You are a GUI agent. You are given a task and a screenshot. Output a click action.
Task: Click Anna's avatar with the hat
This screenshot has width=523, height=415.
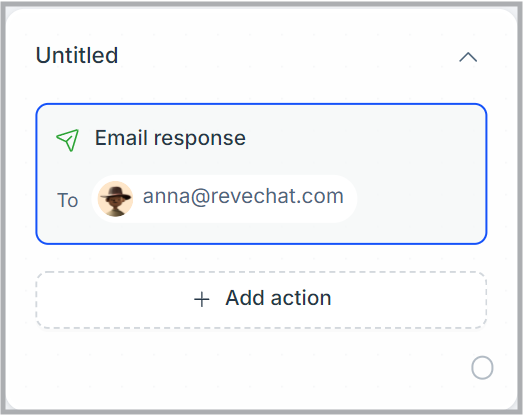coord(115,199)
